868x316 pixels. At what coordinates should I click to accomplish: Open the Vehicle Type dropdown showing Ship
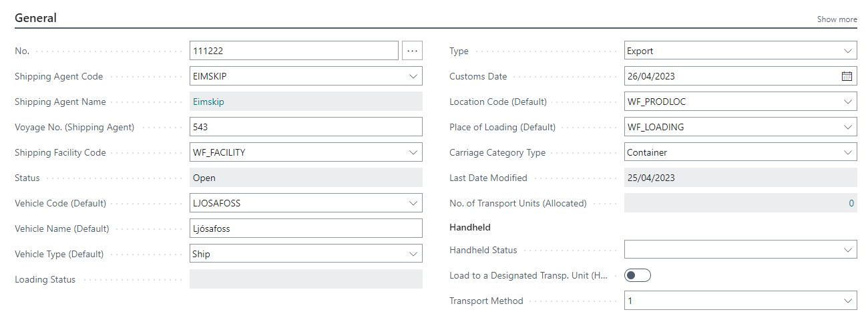tap(413, 254)
